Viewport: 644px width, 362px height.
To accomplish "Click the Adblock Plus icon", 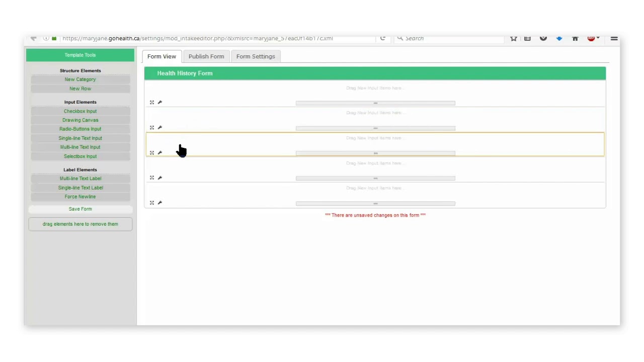I will coord(591,38).
